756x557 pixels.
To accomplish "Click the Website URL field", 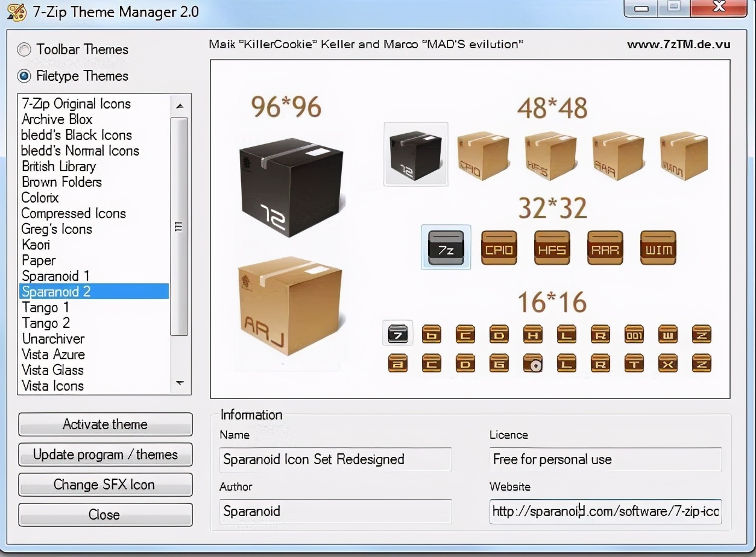I will pyautogui.click(x=605, y=511).
